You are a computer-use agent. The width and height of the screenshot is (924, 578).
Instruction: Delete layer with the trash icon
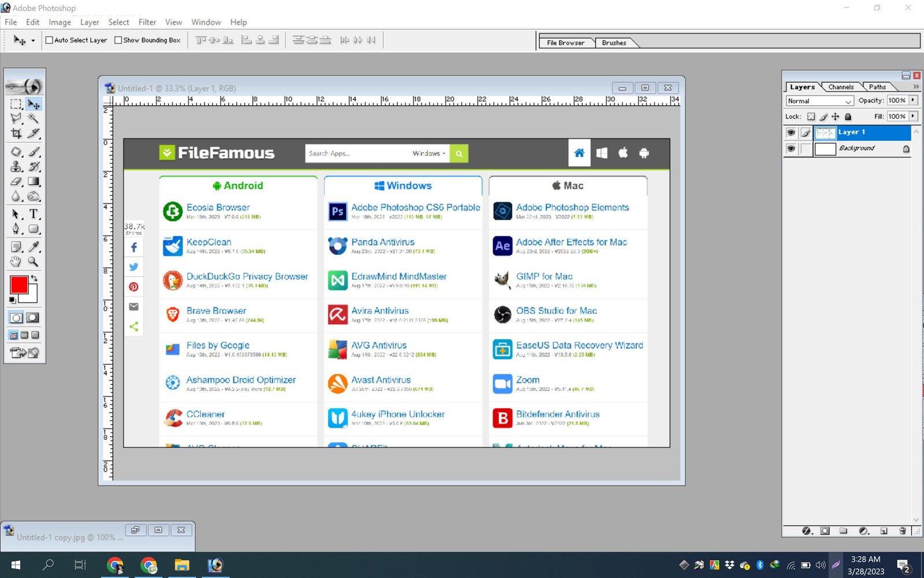click(903, 531)
